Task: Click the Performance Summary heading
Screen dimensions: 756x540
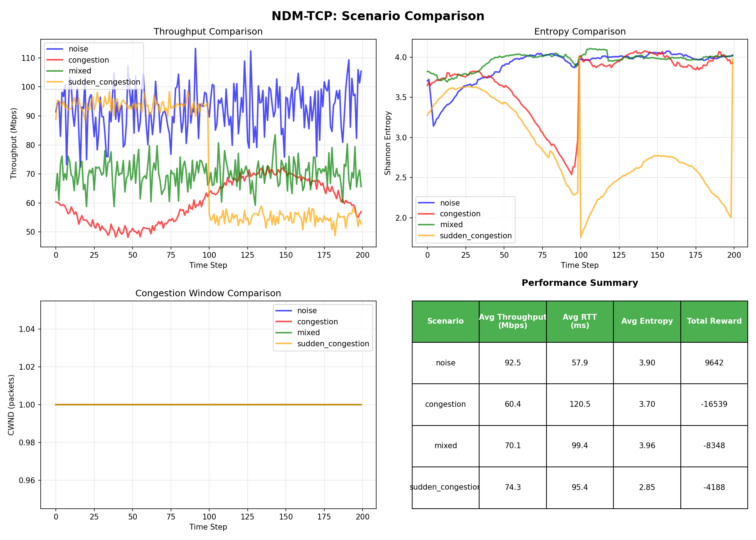Action: point(580,283)
